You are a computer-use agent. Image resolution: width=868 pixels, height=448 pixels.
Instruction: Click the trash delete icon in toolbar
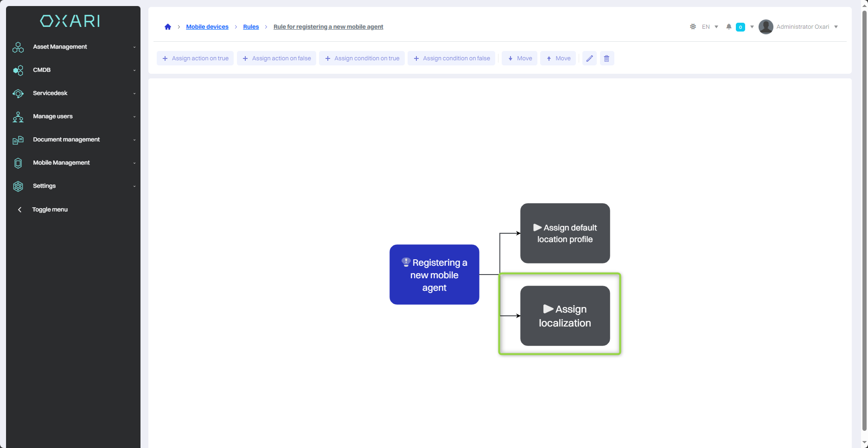[x=606, y=58]
